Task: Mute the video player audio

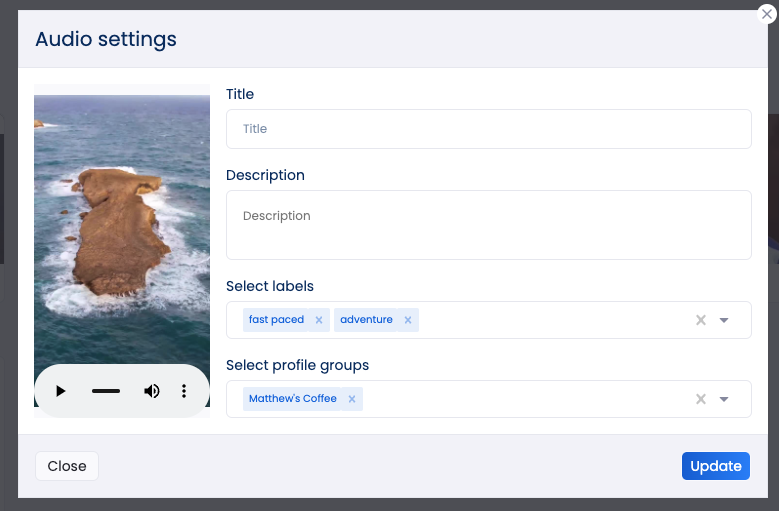Action: point(152,391)
